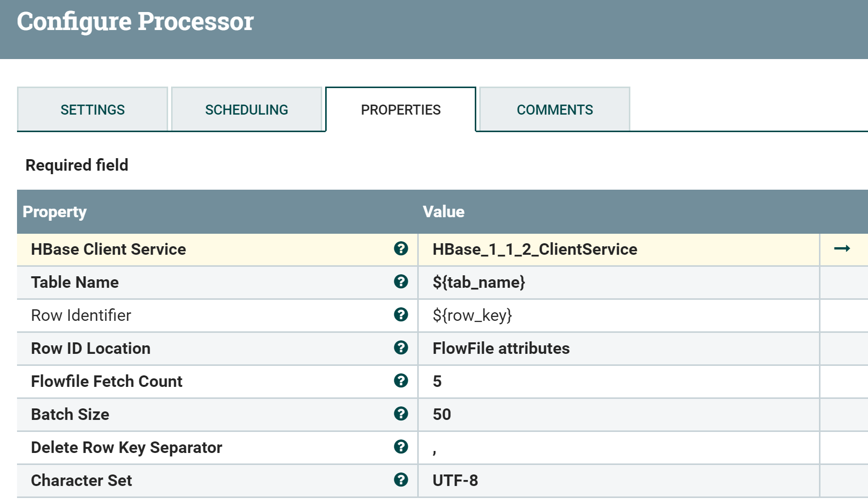
Task: Open the Scheduling tab
Action: pos(247,110)
